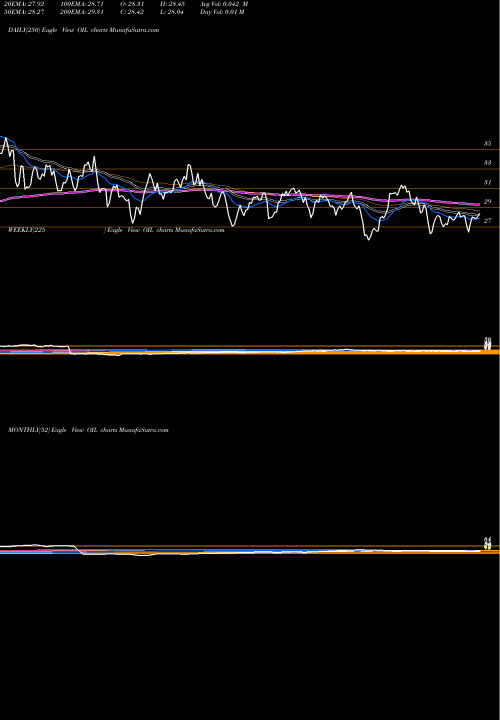Image resolution: width=500 pixels, height=720 pixels.
Task: Click the Day Vol 0.01 M text
Action: (x=222, y=12)
